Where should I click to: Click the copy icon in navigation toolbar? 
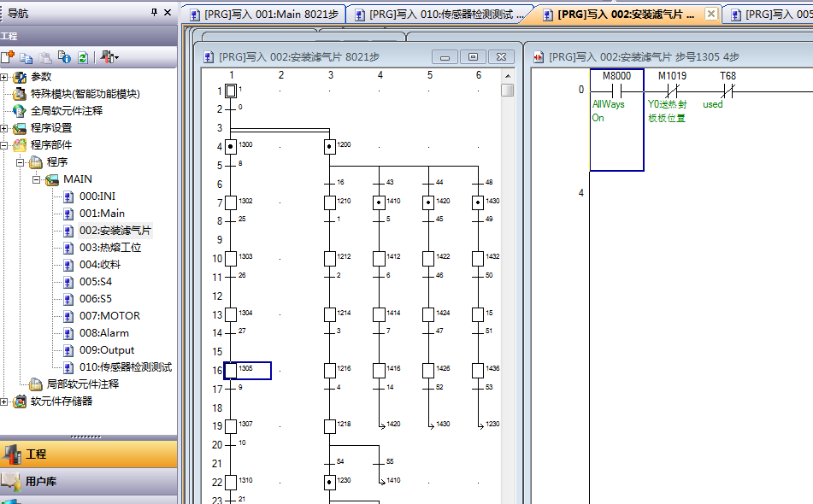coord(27,57)
